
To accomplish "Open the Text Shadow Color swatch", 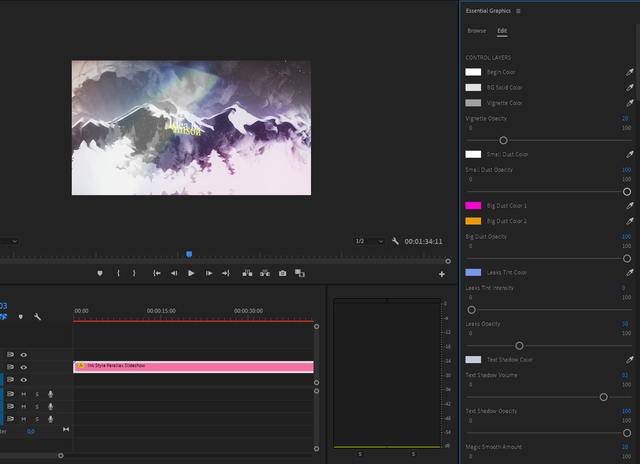I will [x=473, y=360].
